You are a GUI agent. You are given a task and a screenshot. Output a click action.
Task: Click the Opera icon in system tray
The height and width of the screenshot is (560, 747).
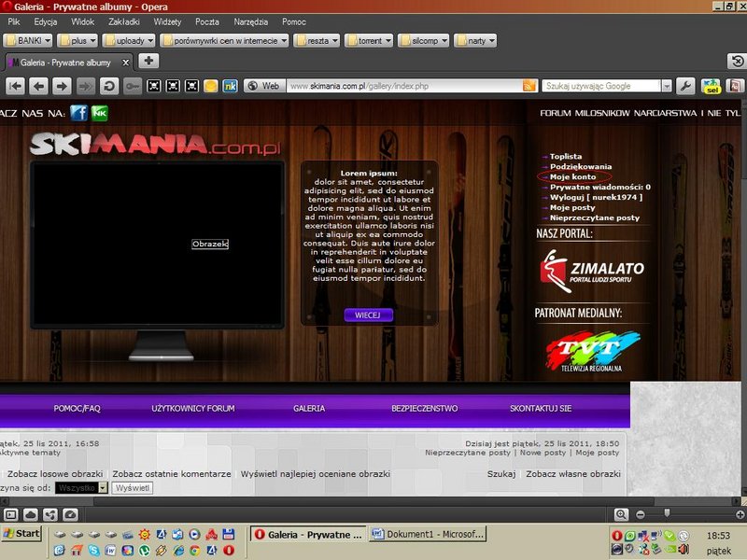pos(617,536)
